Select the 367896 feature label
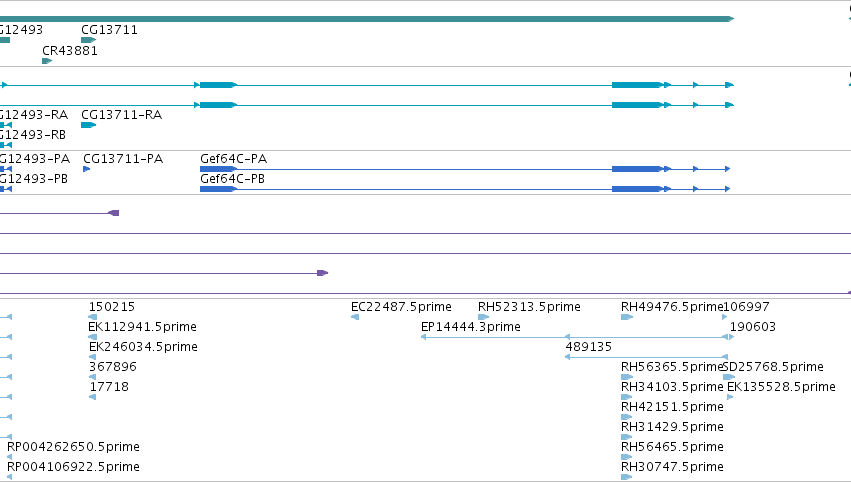The width and height of the screenshot is (851, 482). [x=113, y=367]
